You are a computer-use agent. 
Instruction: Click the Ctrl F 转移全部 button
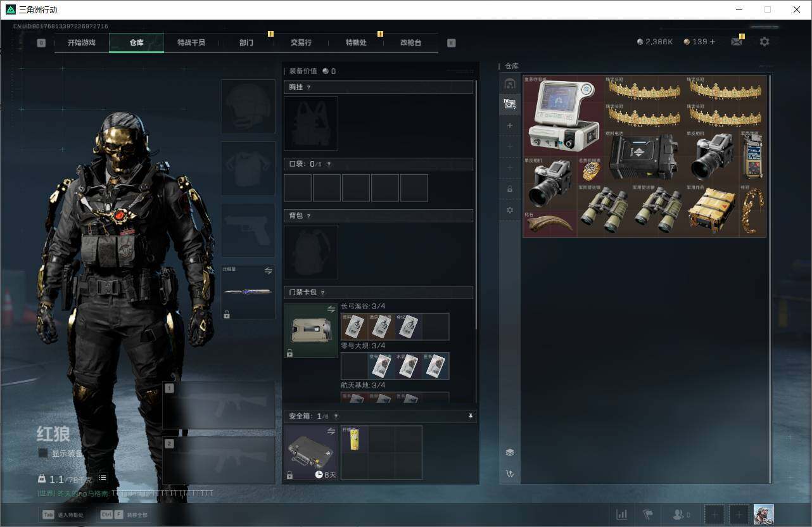click(124, 515)
